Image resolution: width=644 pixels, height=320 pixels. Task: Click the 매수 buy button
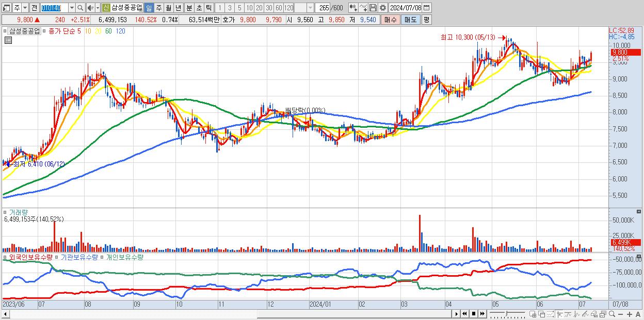pos(390,20)
